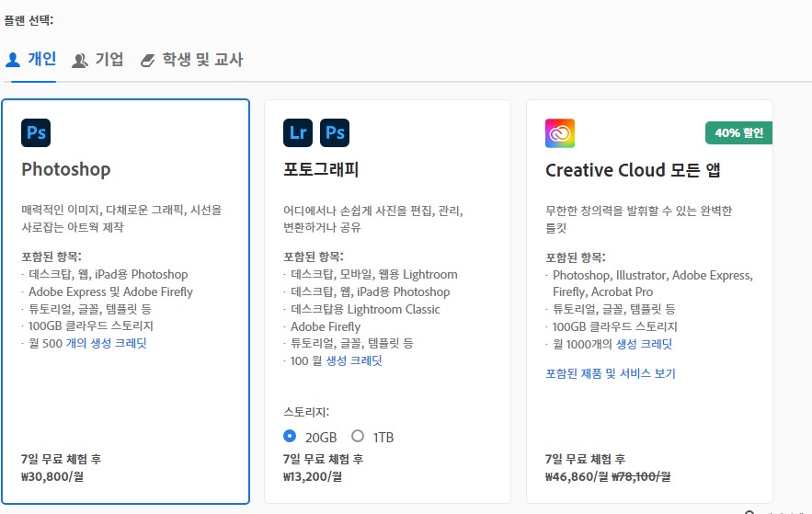Screen dimensions: 812x514
Task: Click 데스크탑, 웹, iPad용 Photoshop in Photoshop card
Action: [x=109, y=274]
